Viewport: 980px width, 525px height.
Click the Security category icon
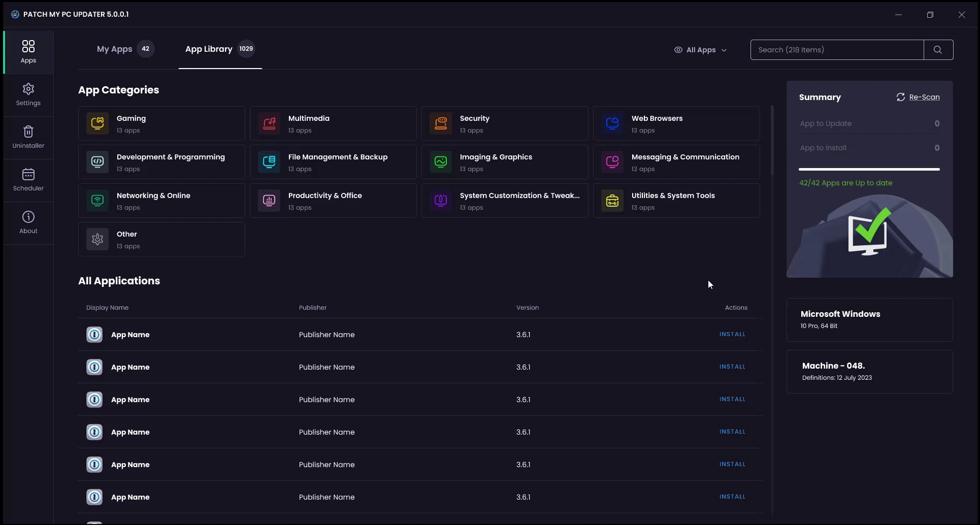click(x=441, y=123)
